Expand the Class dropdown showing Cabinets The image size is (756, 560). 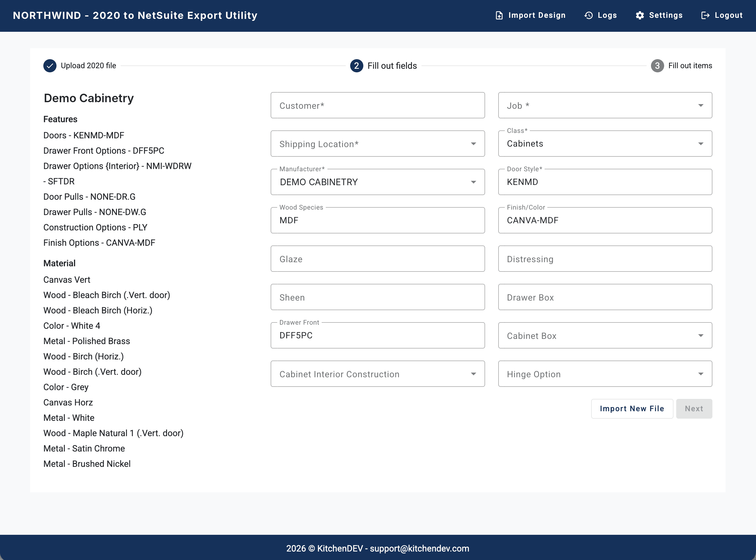tap(605, 144)
